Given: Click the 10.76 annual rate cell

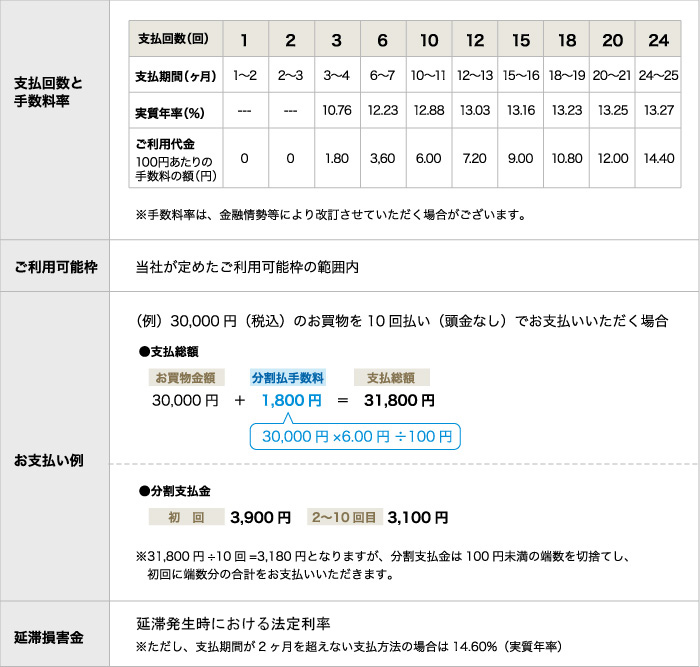Looking at the screenshot, I should coord(336,109).
